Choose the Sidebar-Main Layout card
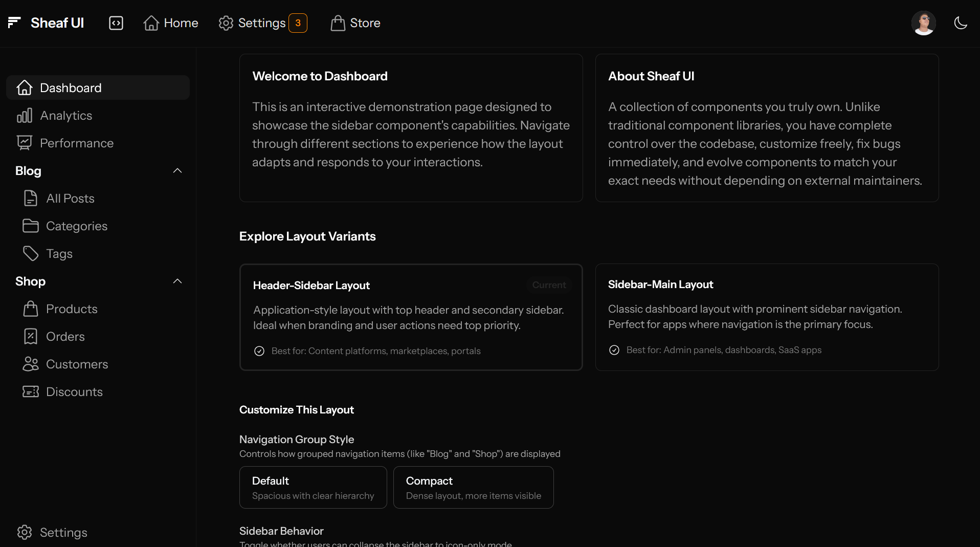Viewport: 980px width, 547px height. (x=767, y=317)
